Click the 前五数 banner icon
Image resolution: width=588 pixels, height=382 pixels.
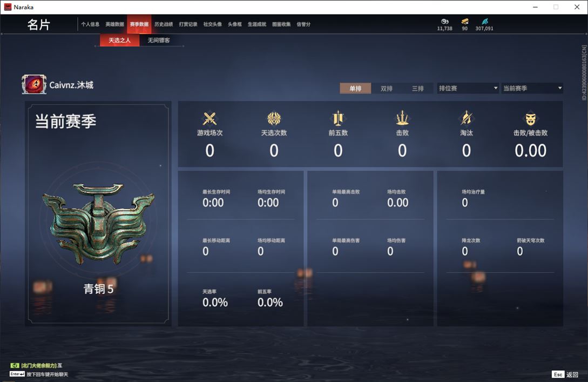338,118
